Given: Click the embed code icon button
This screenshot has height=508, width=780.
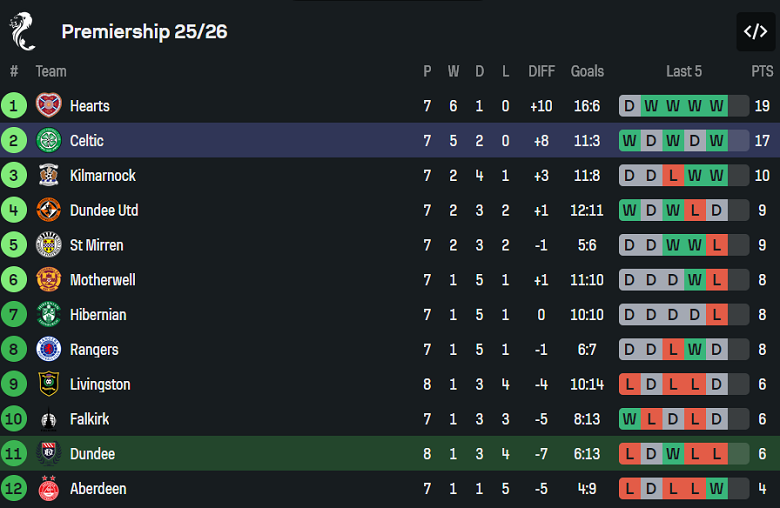Looking at the screenshot, I should tap(755, 31).
